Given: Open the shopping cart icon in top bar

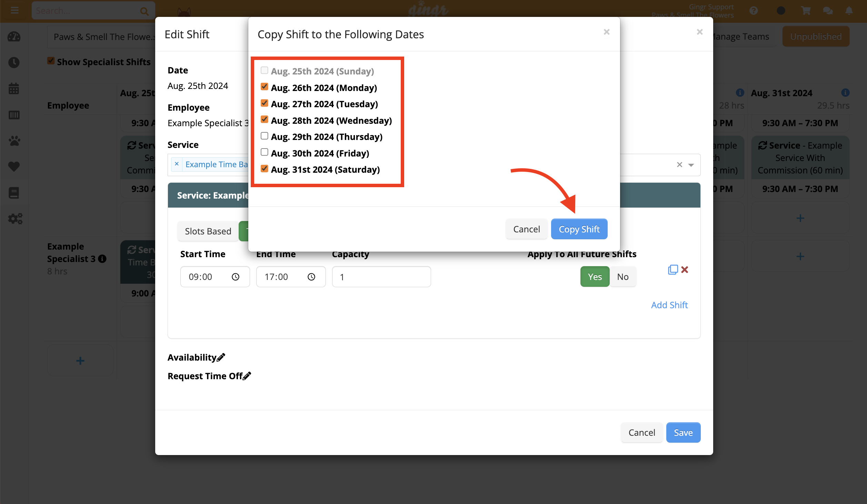Looking at the screenshot, I should point(805,10).
